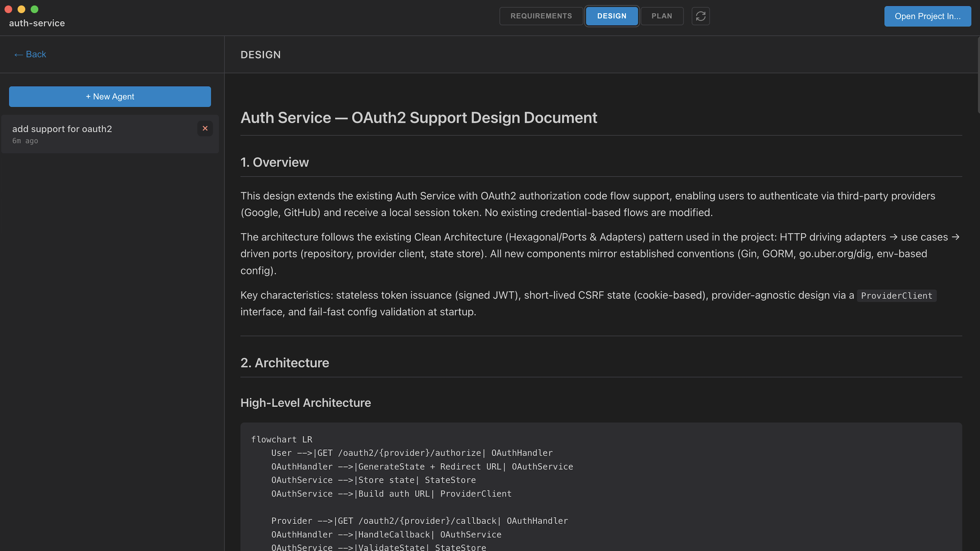Click the GET /oauth2/{provider}/authorize code line

tap(412, 453)
